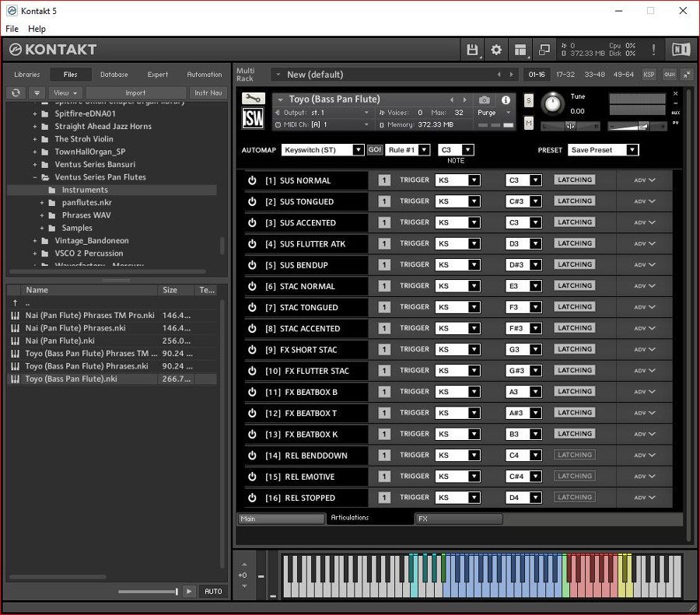Switch to the Database tab

tap(114, 75)
